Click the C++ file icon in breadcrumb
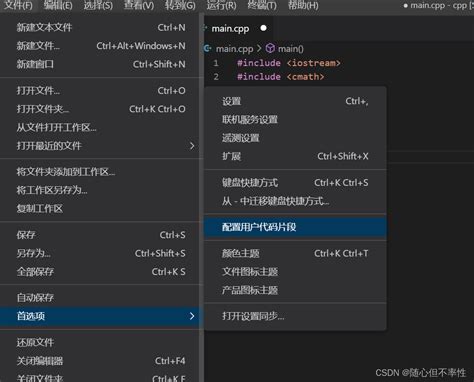The height and width of the screenshot is (382, 474). (x=207, y=49)
